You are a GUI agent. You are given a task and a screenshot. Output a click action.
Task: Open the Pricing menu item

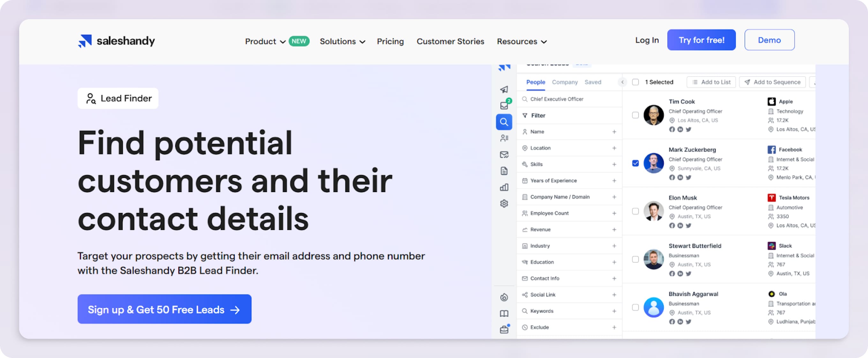(x=390, y=41)
